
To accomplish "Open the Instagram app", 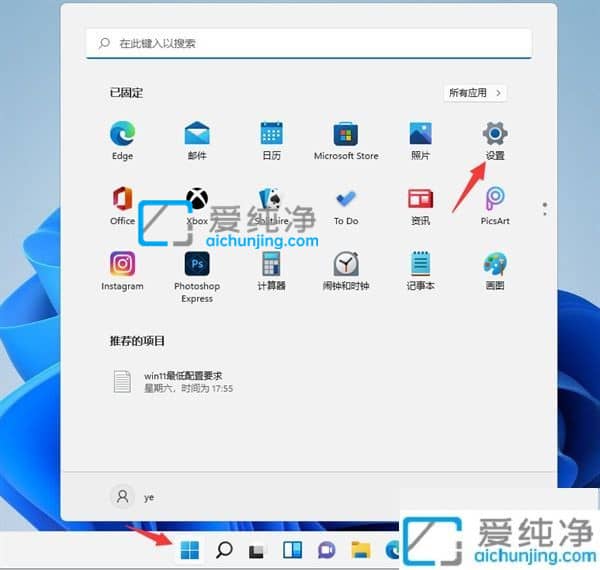I will coord(122,271).
